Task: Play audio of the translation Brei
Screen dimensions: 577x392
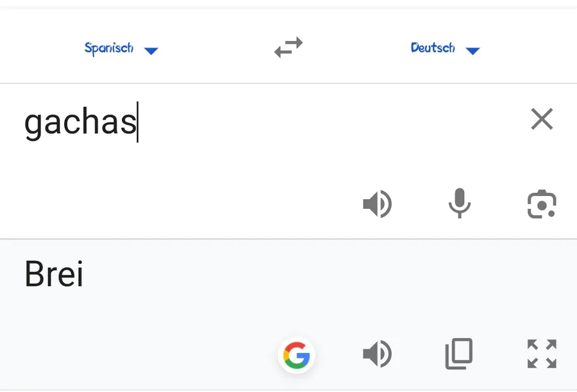Action: (377, 354)
